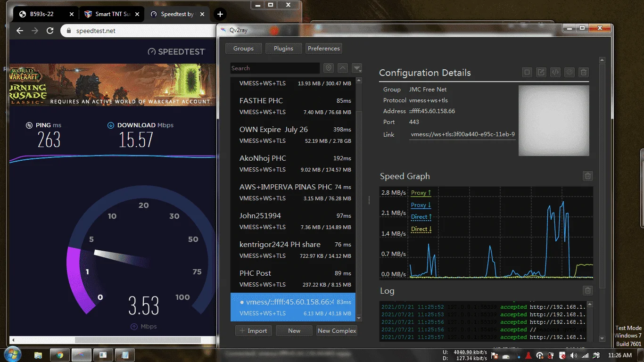Click the stop-connection square icon in Configuration Details
The height and width of the screenshot is (362, 644).
point(528,72)
